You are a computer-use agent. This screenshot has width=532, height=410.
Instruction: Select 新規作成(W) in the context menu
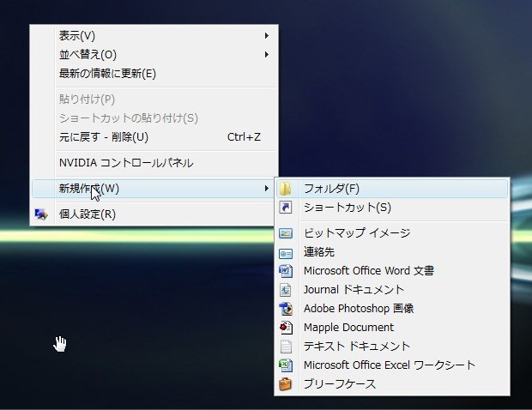(x=154, y=189)
